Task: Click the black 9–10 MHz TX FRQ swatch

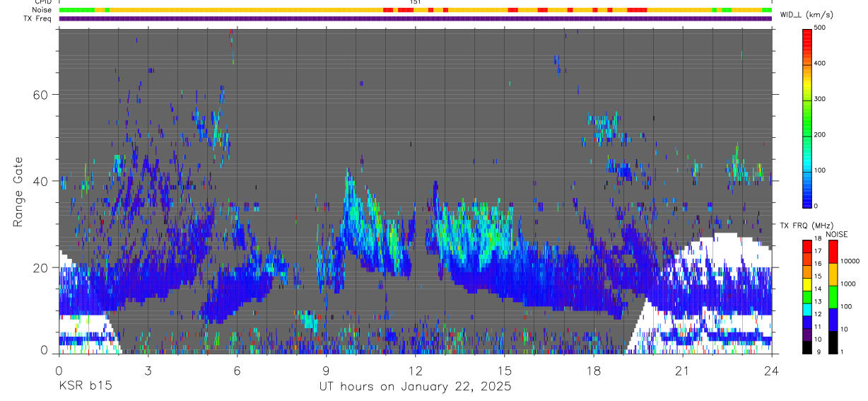Action: coord(807,347)
